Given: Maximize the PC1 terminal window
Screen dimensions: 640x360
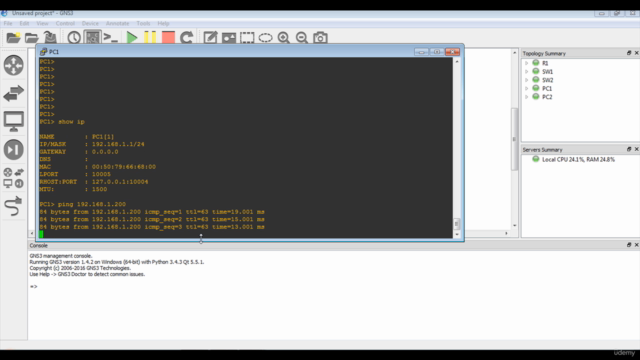Looking at the screenshot, I should pos(437,52).
